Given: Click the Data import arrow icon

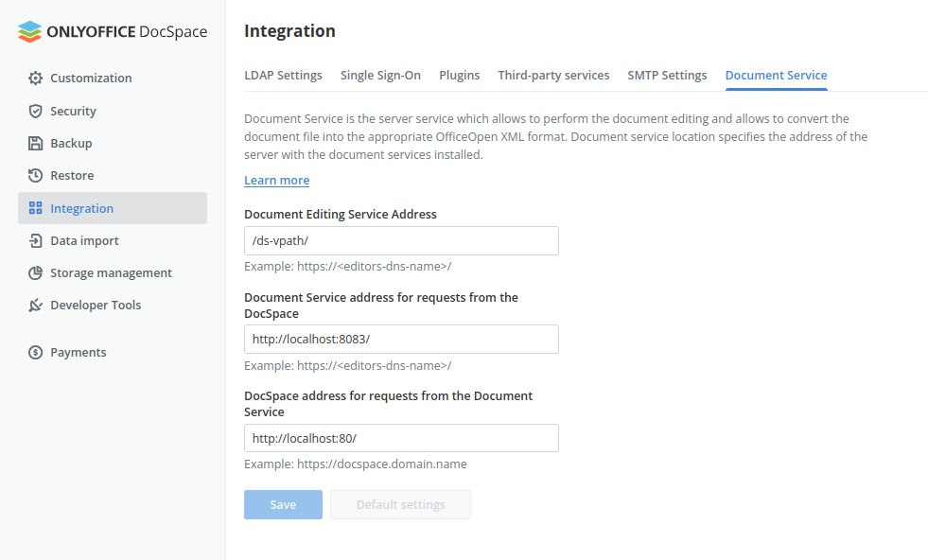Looking at the screenshot, I should tap(36, 240).
